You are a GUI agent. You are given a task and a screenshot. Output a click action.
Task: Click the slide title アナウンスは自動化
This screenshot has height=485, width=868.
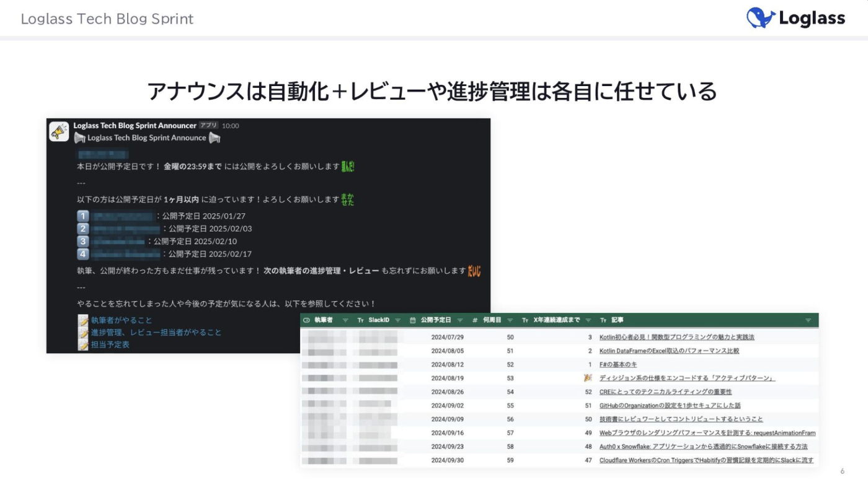coord(433,91)
